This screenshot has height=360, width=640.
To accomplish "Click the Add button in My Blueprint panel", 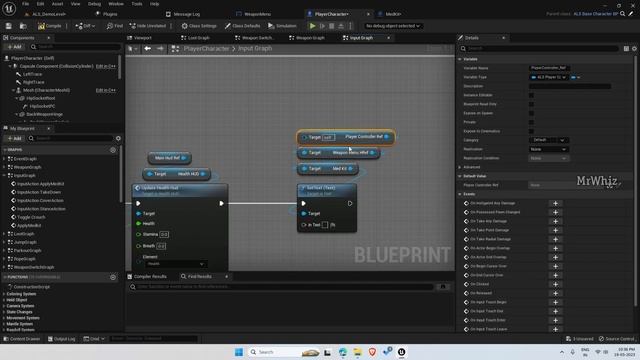I will pyautogui.click(x=14, y=138).
